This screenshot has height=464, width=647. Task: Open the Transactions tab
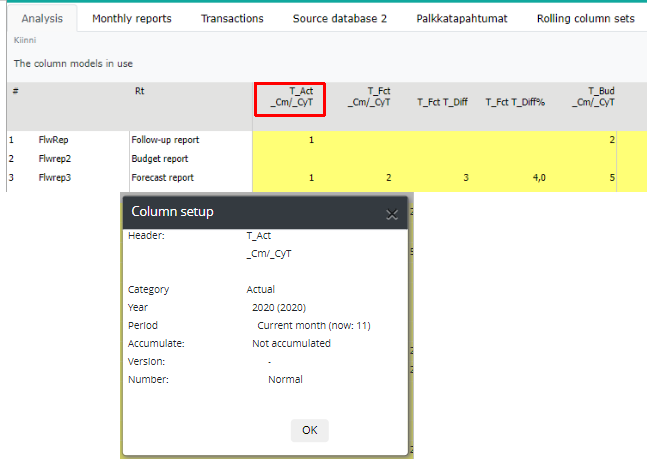pyautogui.click(x=232, y=19)
